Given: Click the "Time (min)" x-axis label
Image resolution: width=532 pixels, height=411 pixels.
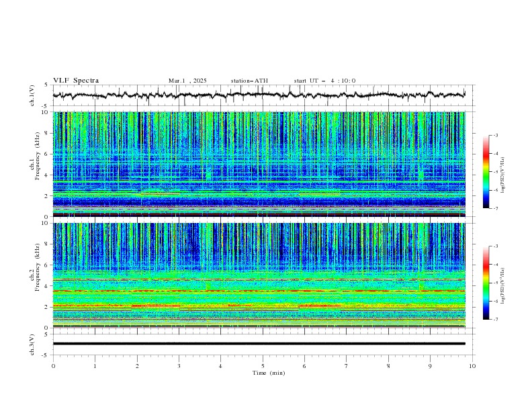Looking at the screenshot, I should coord(269,373).
